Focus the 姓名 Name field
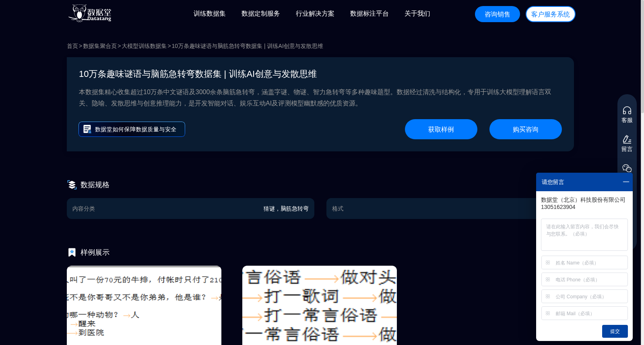The height and width of the screenshot is (345, 644). [584, 262]
